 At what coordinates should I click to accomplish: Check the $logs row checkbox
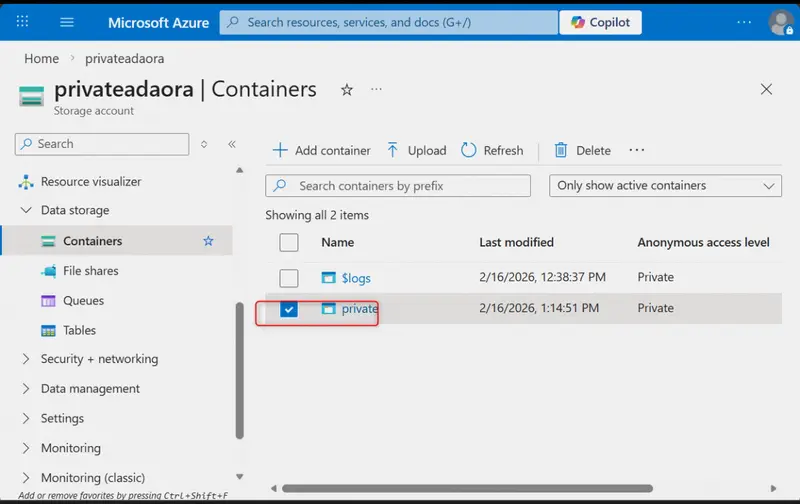(x=289, y=278)
